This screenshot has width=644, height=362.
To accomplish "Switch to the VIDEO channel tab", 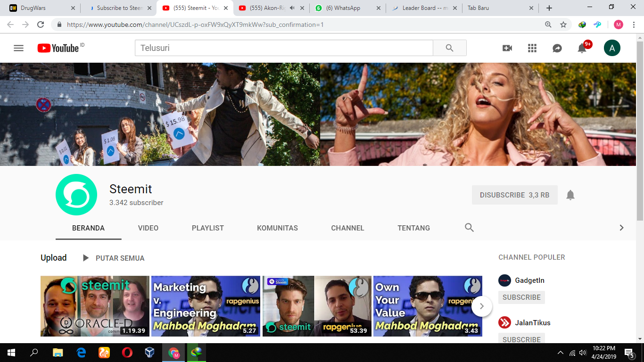I will pyautogui.click(x=148, y=228).
